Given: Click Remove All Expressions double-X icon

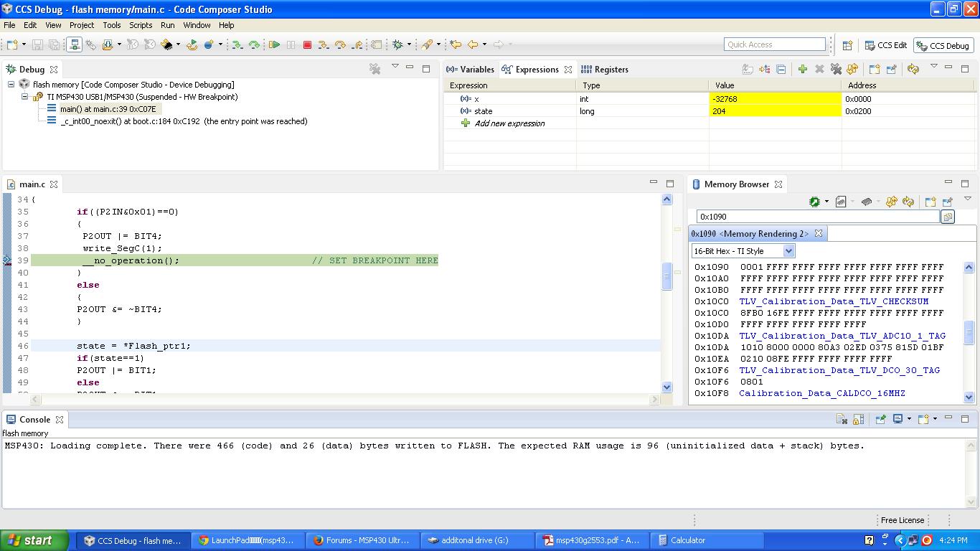Looking at the screenshot, I should (836, 69).
